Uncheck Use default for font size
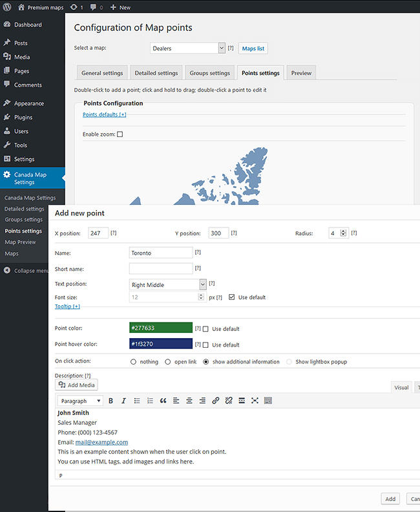This screenshot has width=420, height=512. pyautogui.click(x=232, y=297)
